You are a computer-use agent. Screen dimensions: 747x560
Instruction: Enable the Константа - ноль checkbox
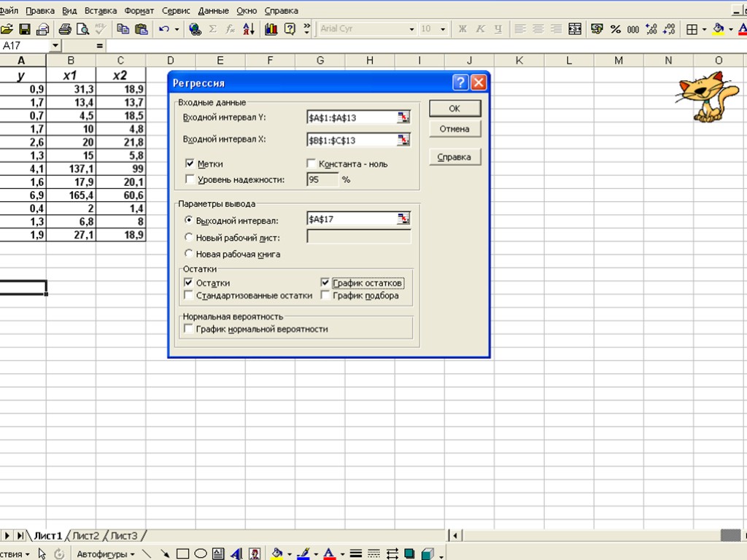click(311, 164)
